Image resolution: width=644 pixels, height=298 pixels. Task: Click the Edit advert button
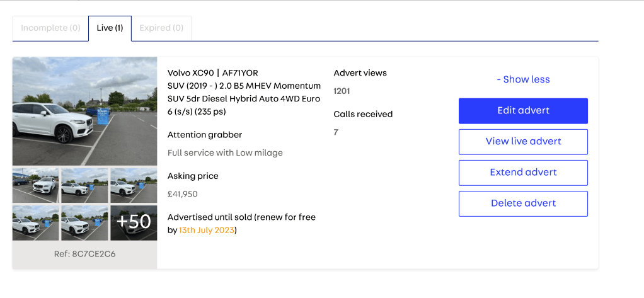click(523, 111)
